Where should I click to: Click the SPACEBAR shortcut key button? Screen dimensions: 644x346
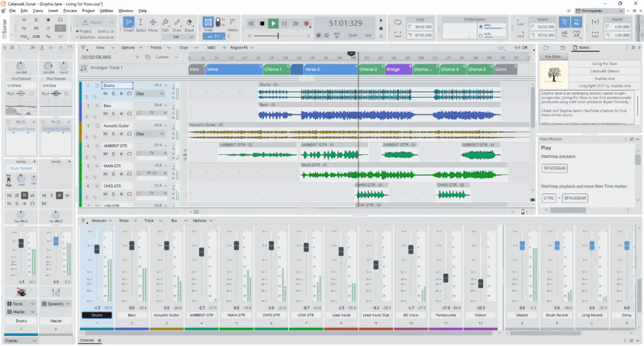(555, 168)
